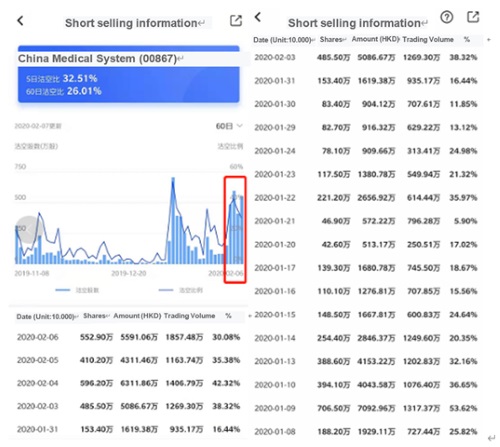Tap the grey circular back overlay on chart

tap(30, 229)
